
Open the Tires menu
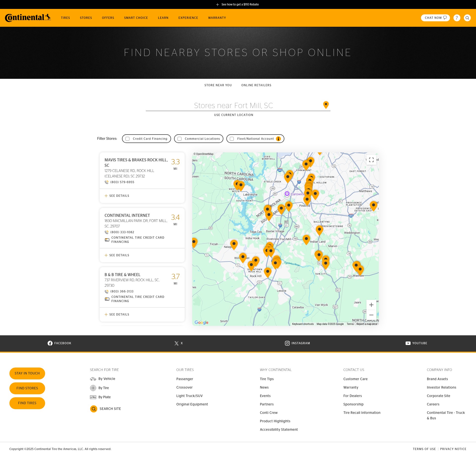(x=65, y=18)
